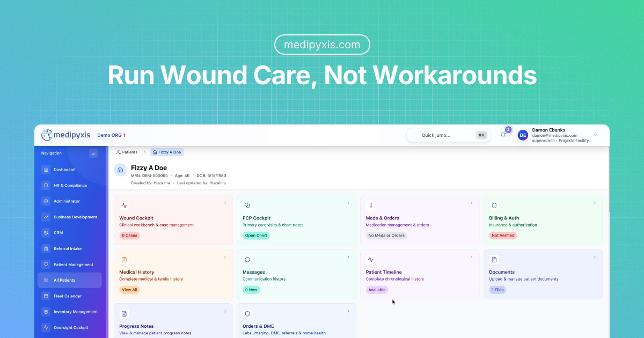
Task: Click the Meds & Orders vial icon
Action: (371, 205)
